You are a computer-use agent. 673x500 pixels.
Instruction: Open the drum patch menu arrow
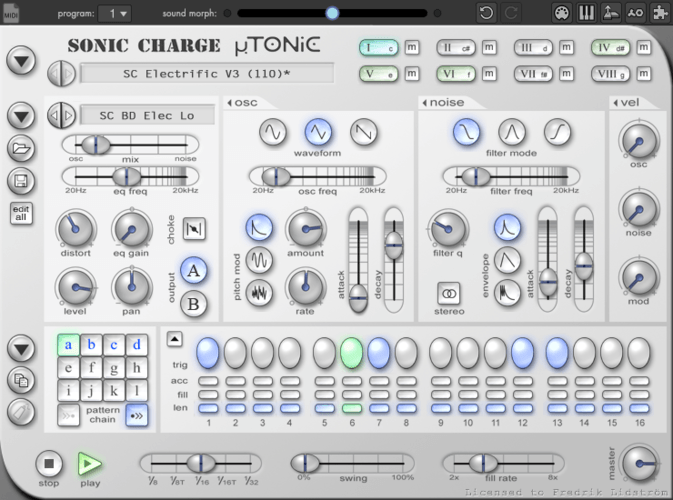pos(21,116)
